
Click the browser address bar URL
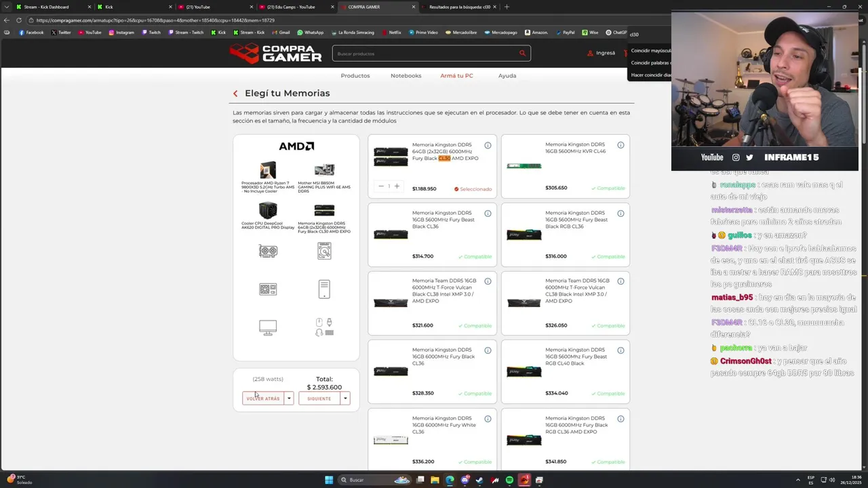[155, 20]
